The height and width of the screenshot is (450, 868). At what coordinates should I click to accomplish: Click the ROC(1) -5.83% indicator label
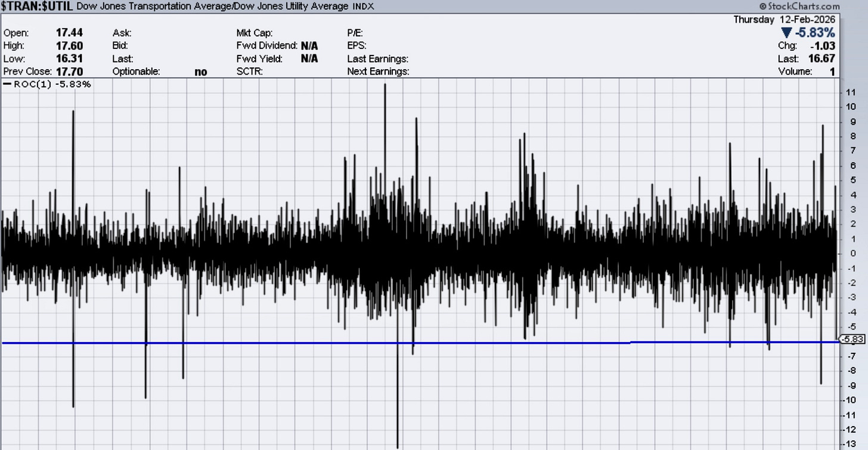tap(47, 85)
